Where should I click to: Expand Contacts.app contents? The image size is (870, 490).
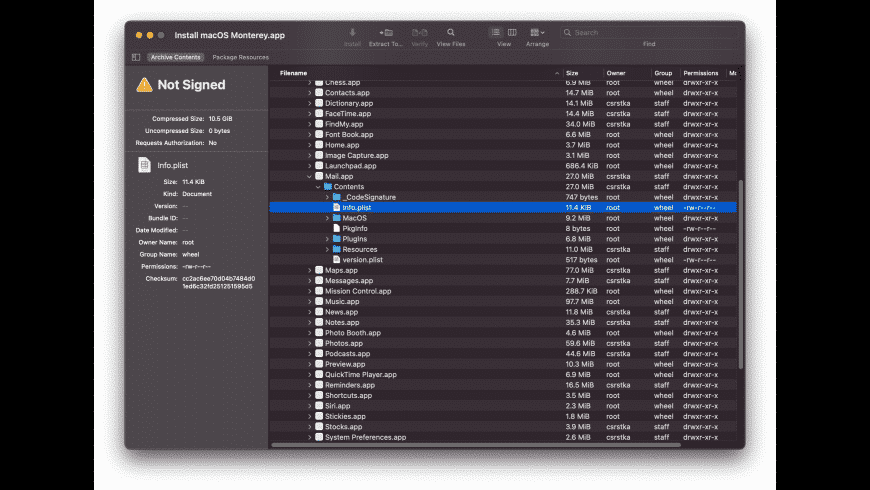[310, 93]
